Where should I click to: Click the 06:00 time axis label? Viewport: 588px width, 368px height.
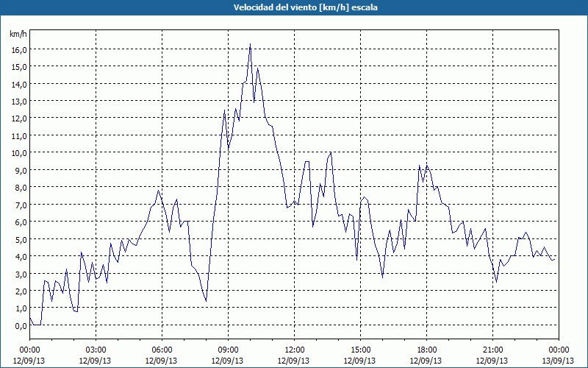point(162,350)
